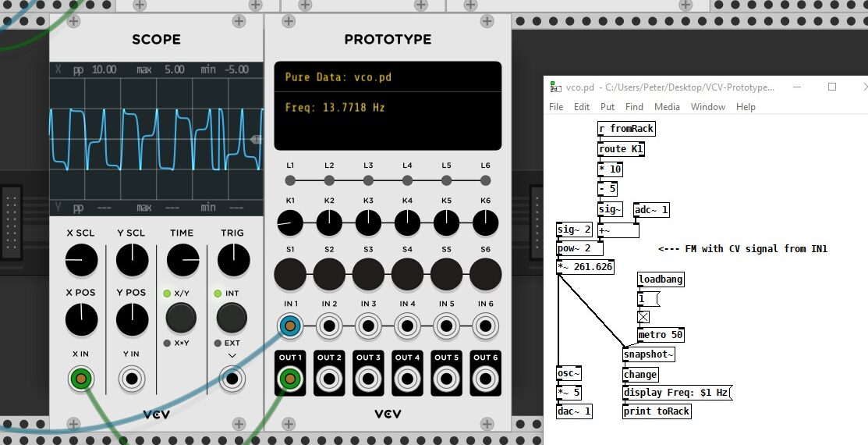Toggle the INT/EXT trigger button on Scope

point(232,318)
